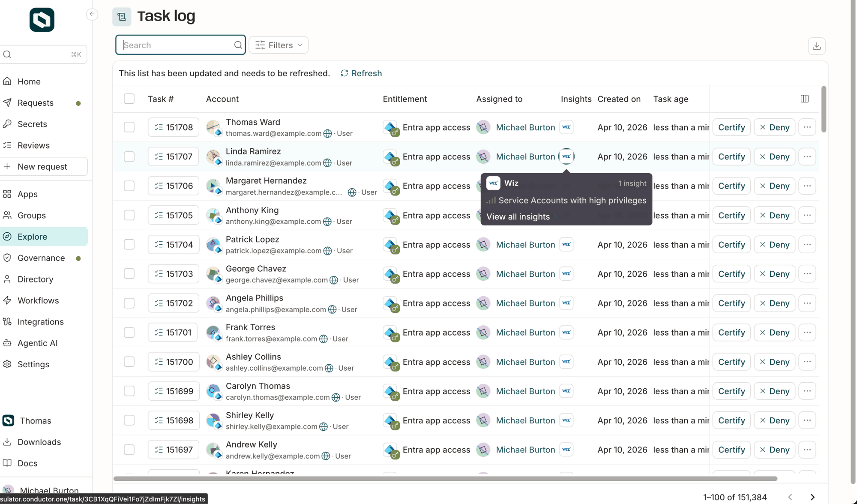This screenshot has width=857, height=504.
Task: Tick the checkbox on Frank Torres's row
Action: point(129,332)
